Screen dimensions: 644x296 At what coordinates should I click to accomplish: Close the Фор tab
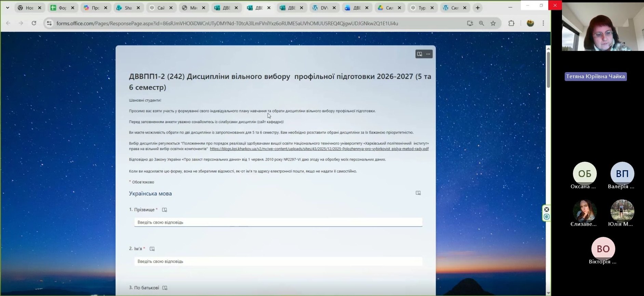[72, 8]
